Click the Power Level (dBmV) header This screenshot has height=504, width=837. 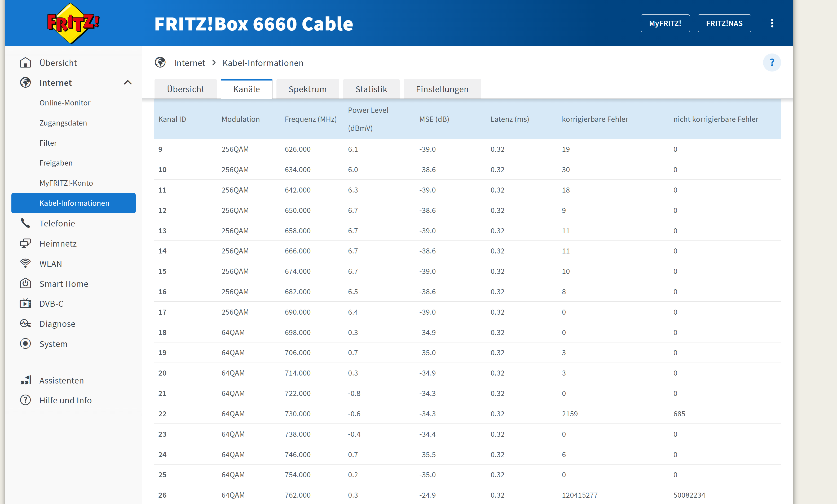point(368,119)
